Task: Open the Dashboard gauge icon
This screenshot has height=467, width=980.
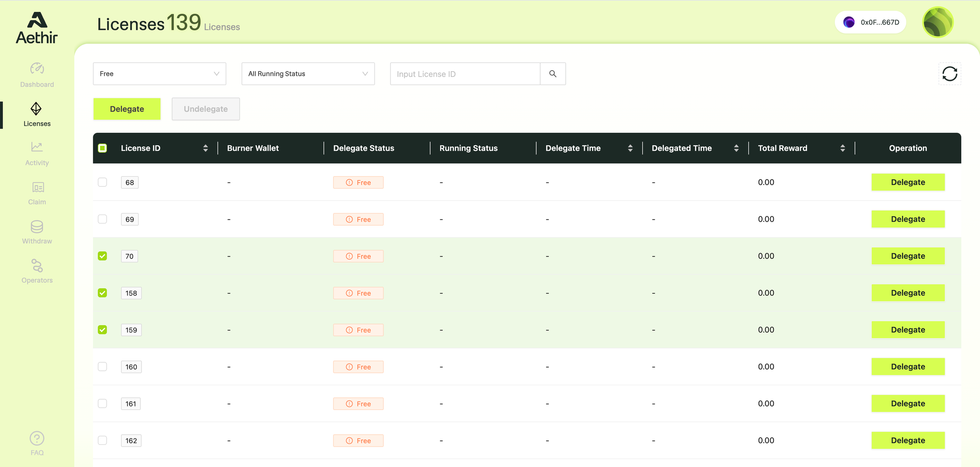Action: click(x=37, y=69)
